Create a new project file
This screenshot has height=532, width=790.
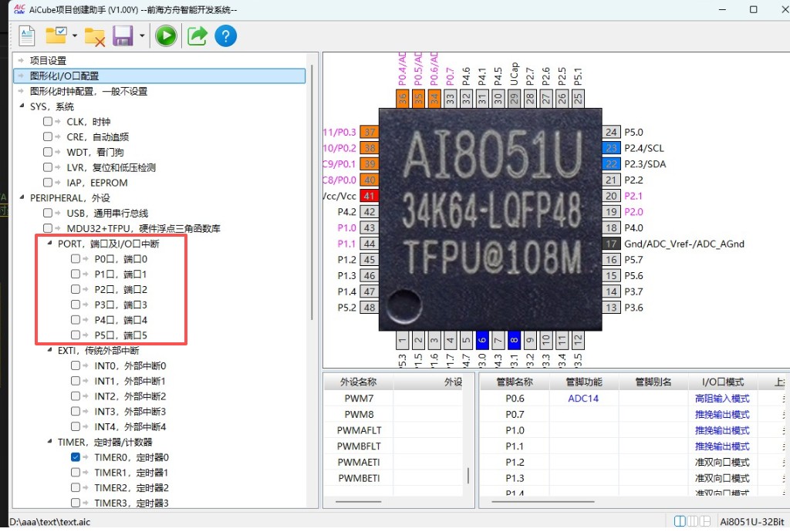click(x=27, y=35)
